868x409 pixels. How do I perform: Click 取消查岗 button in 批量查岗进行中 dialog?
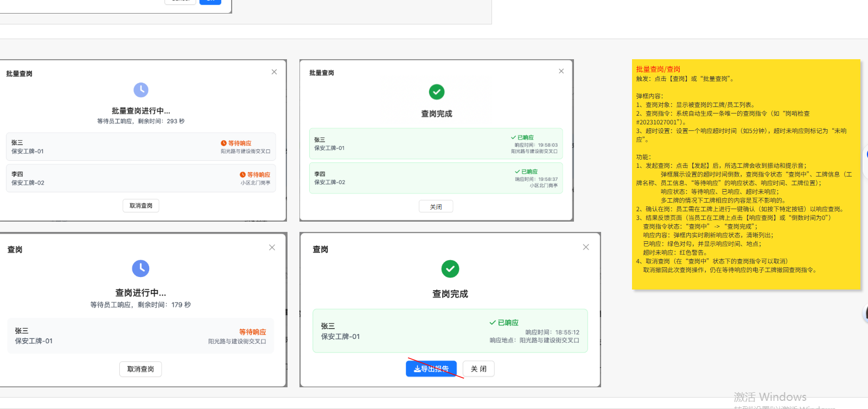coord(141,205)
